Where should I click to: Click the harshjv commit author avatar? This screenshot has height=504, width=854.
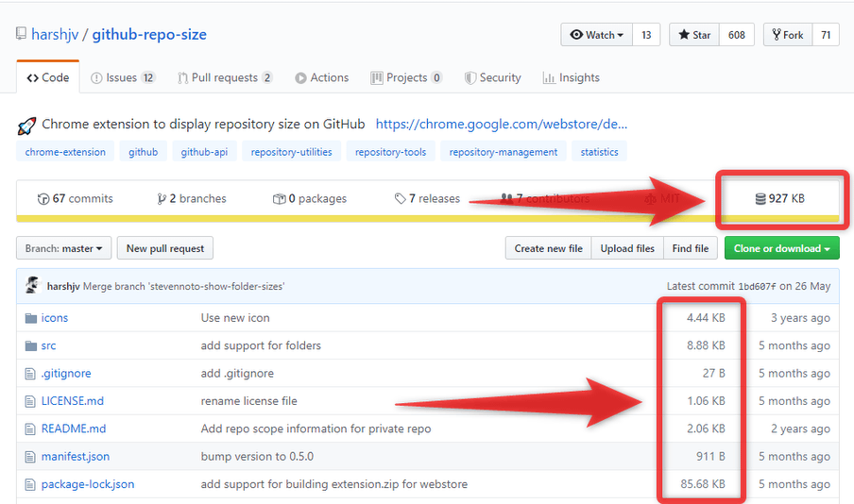point(33,285)
